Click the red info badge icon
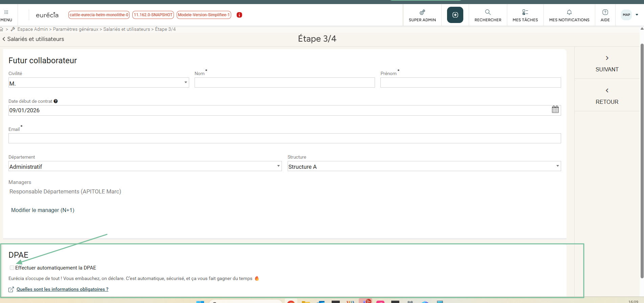 tap(239, 15)
